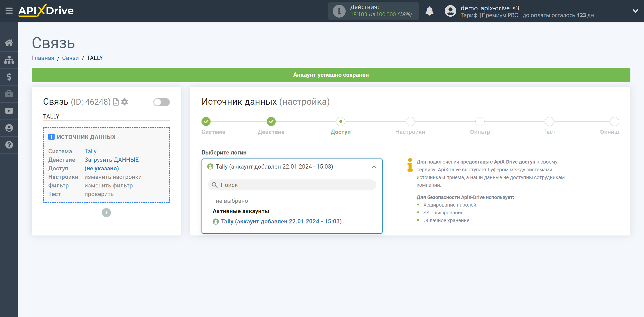
Task: Go to the Система step
Action: point(206,122)
